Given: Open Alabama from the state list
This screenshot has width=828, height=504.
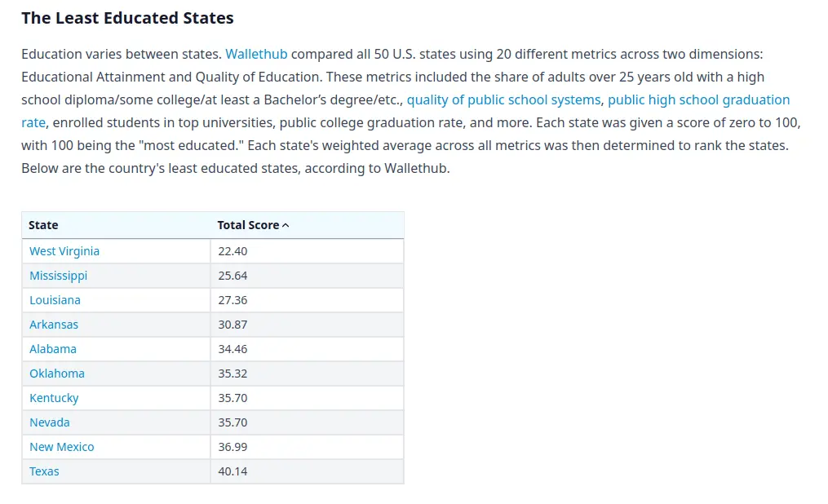Looking at the screenshot, I should click(x=53, y=349).
